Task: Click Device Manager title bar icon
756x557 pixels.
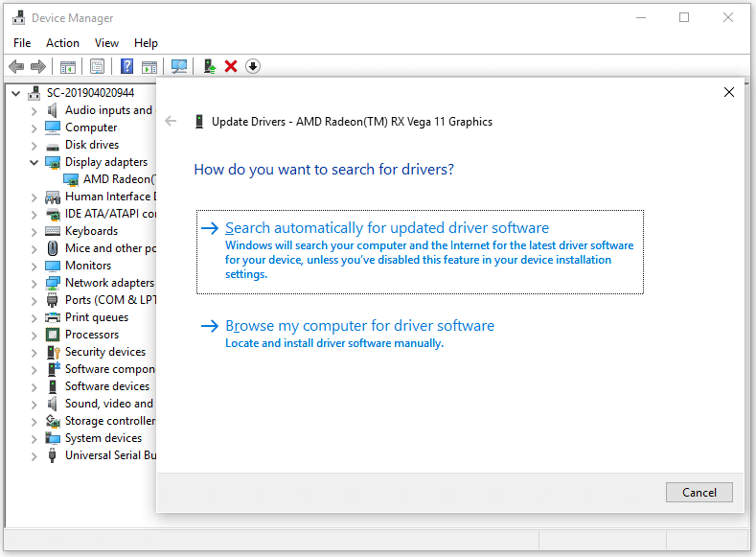Action: pyautogui.click(x=19, y=18)
